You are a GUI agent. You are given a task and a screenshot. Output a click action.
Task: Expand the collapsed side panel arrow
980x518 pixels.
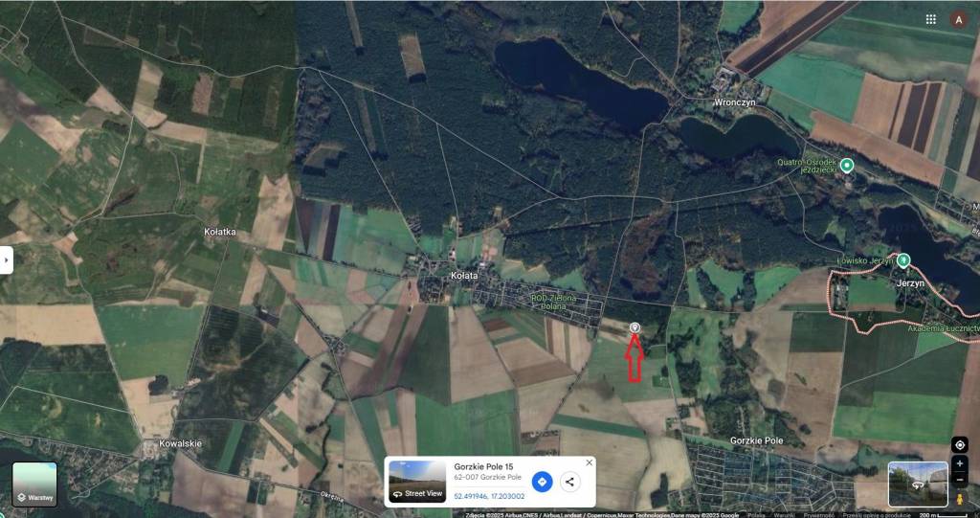6,259
